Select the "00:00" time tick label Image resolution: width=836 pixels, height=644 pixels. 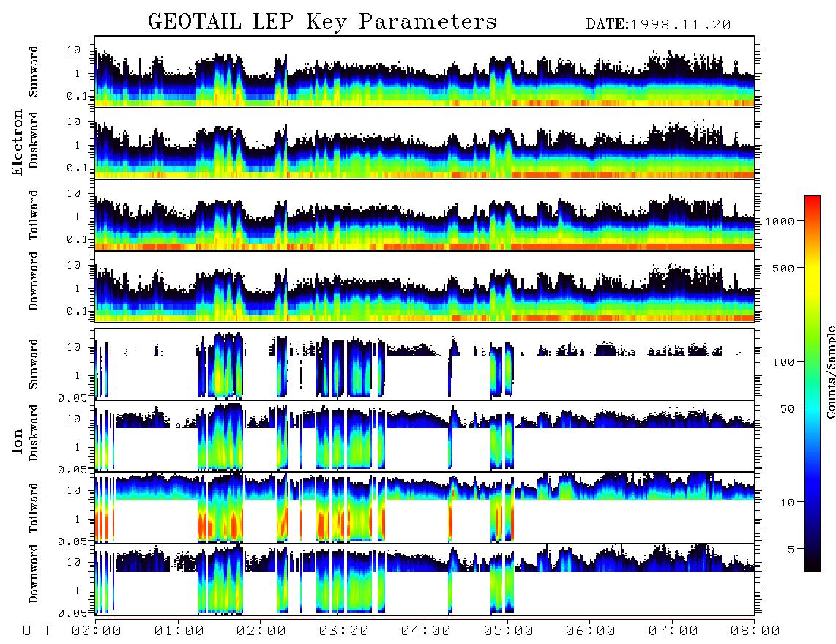click(97, 631)
